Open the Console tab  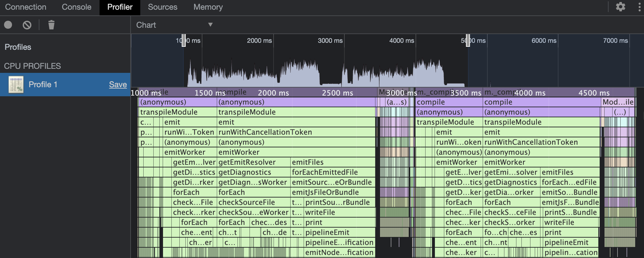coord(76,7)
